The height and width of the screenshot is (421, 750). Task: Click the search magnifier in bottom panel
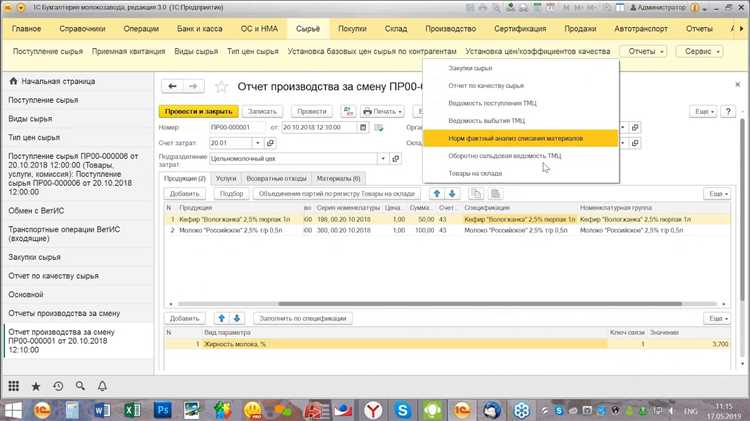coord(80,385)
